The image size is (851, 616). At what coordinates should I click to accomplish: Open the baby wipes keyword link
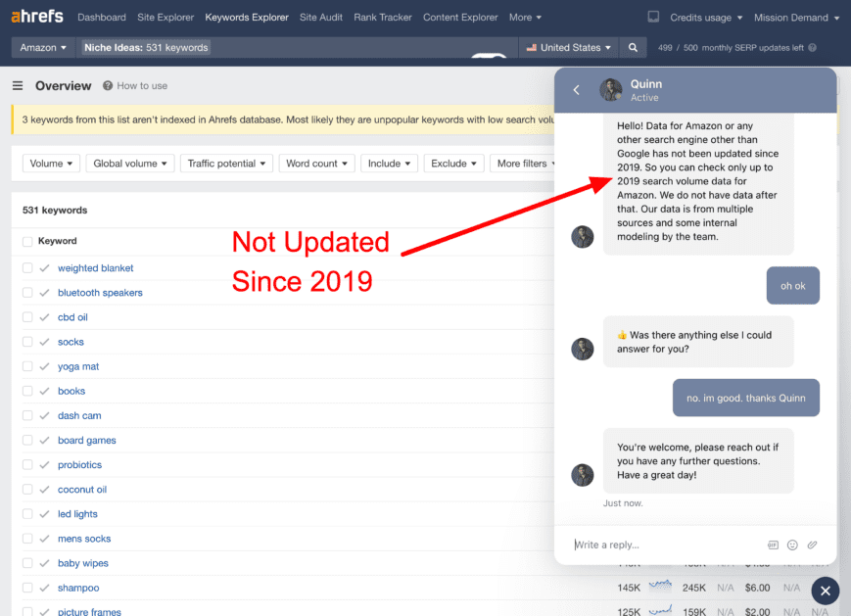[x=83, y=563]
